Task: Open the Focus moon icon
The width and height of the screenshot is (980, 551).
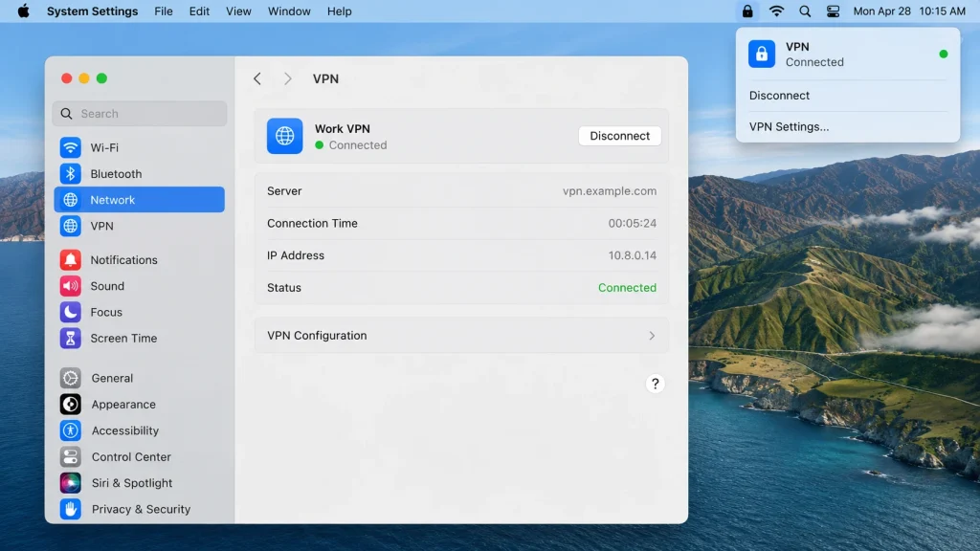Action: [x=71, y=313]
